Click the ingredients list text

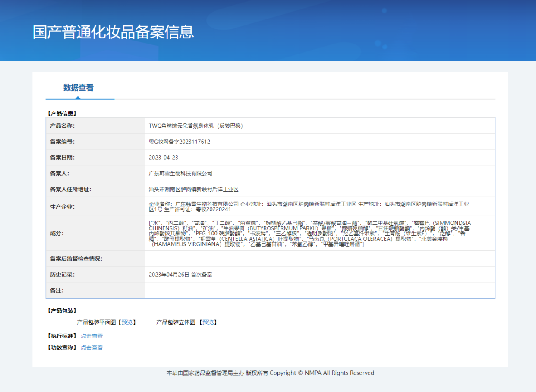click(310, 234)
